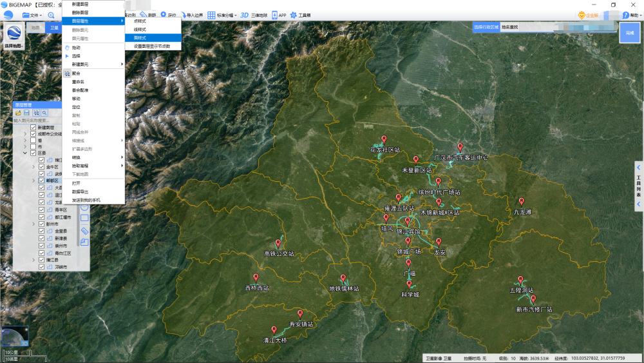Select 面样式 in the submenu
644x363 pixels.
[x=140, y=38]
